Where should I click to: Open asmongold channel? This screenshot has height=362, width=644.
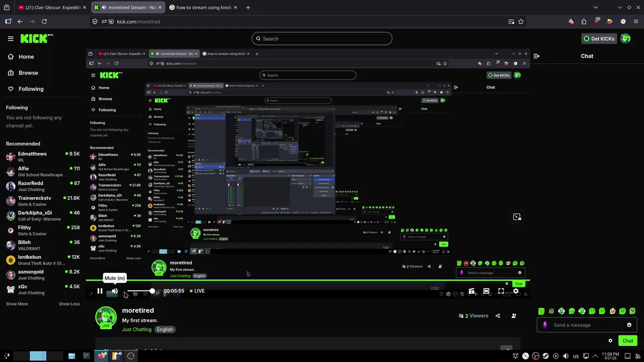pyautogui.click(x=43, y=275)
